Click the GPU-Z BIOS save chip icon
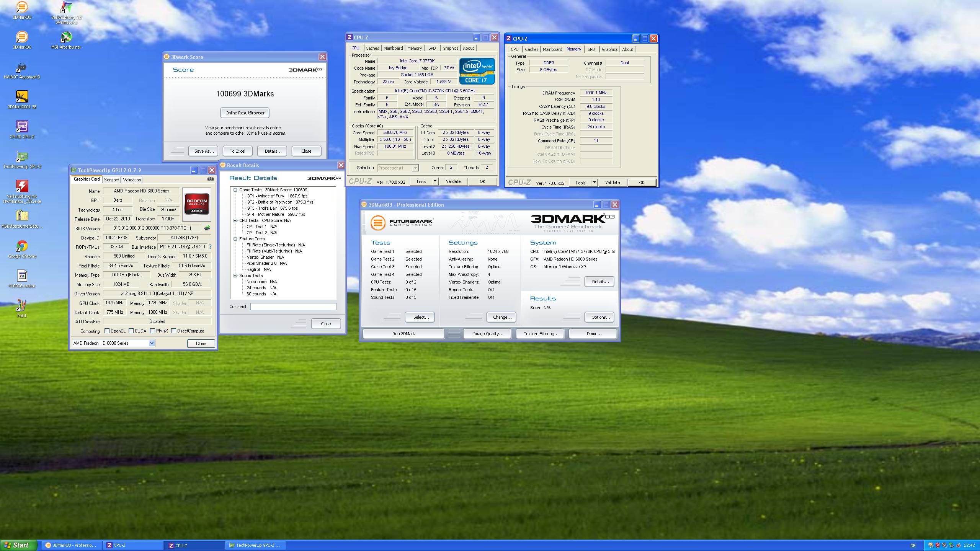 tap(207, 228)
